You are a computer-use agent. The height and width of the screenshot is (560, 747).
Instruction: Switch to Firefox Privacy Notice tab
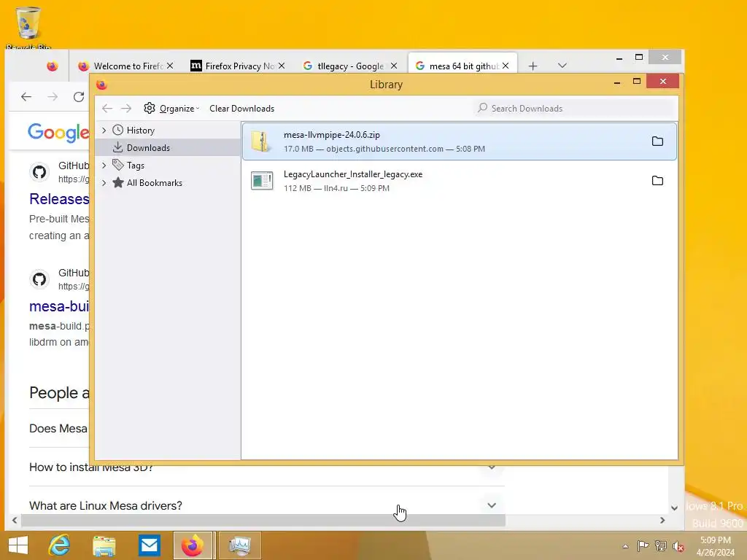tap(237, 66)
